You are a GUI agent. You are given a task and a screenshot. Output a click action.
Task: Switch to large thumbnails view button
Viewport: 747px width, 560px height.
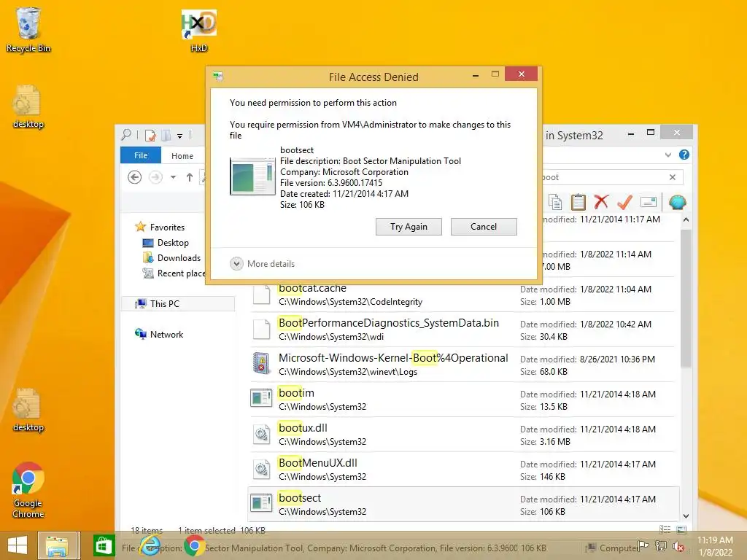pyautogui.click(x=682, y=529)
